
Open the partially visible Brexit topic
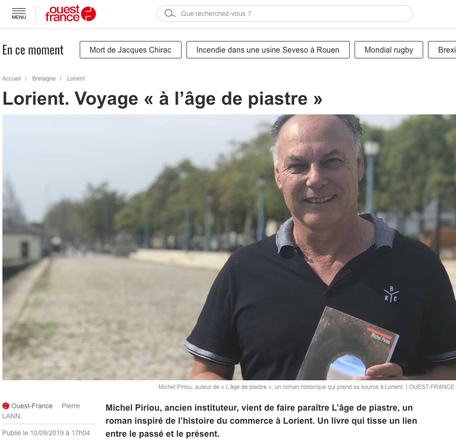pos(442,50)
